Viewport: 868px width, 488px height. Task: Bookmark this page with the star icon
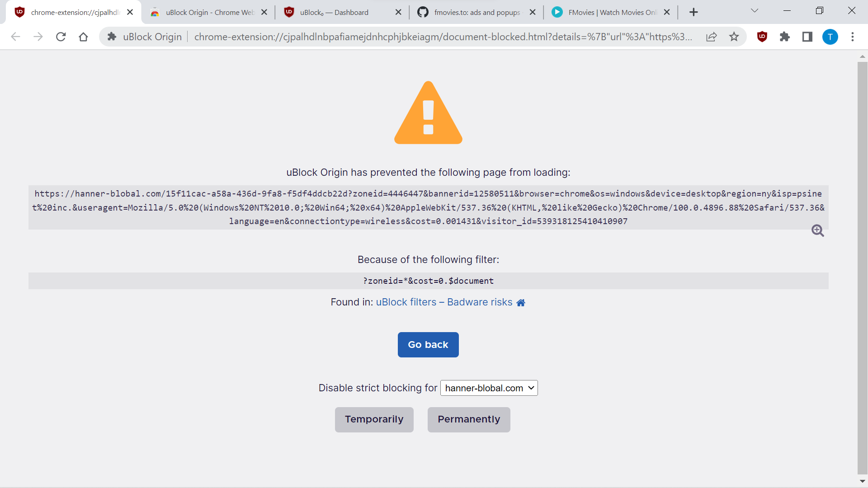pyautogui.click(x=734, y=37)
